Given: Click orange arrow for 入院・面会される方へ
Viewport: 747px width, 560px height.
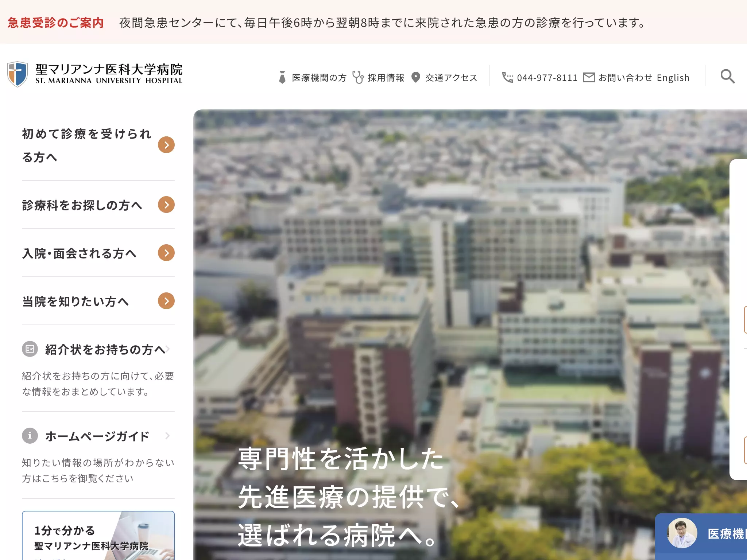Looking at the screenshot, I should 166,253.
